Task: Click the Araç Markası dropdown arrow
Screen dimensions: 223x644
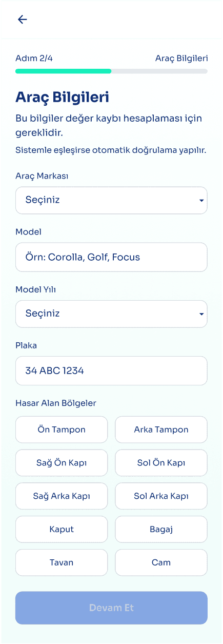Action: click(201, 201)
